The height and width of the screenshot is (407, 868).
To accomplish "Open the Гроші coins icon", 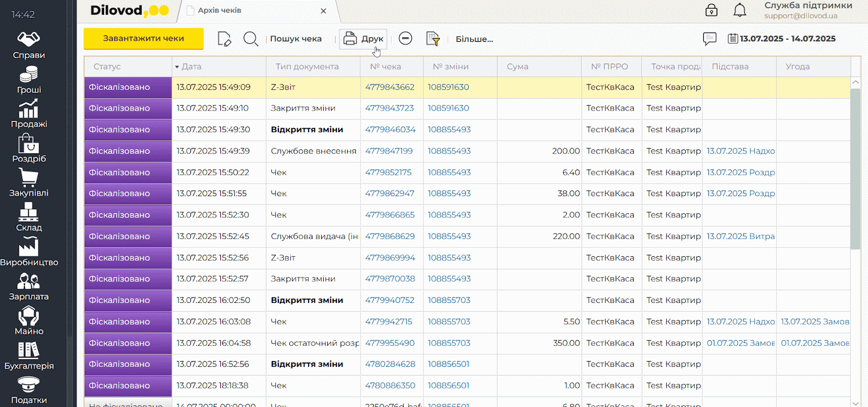I will click(x=28, y=74).
